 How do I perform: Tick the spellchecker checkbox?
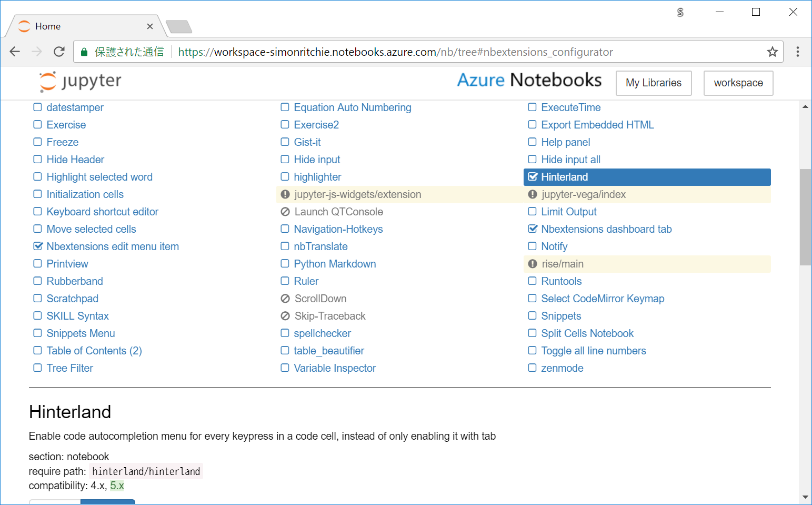(285, 333)
